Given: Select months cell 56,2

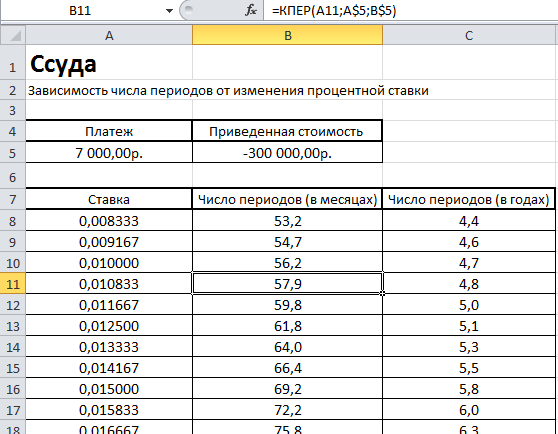Looking at the screenshot, I should click(x=288, y=263).
